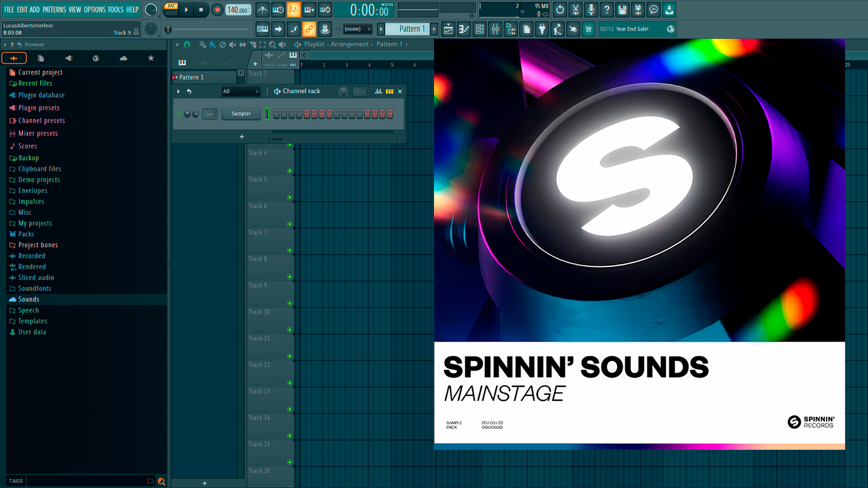
Task: Click the 140 tempo field
Action: click(238, 10)
